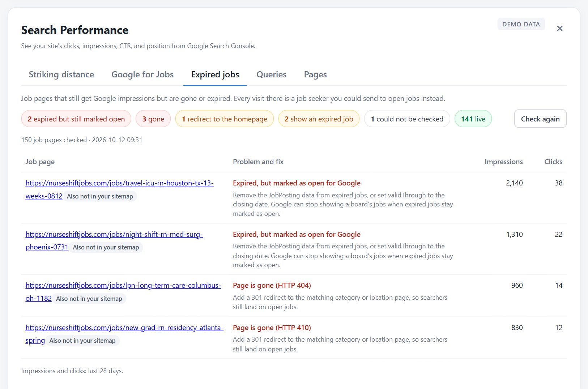
Task: Click the Check again button
Action: tap(540, 119)
